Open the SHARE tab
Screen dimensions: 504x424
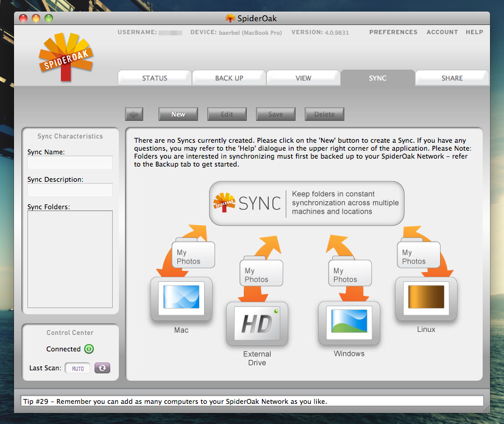(452, 78)
